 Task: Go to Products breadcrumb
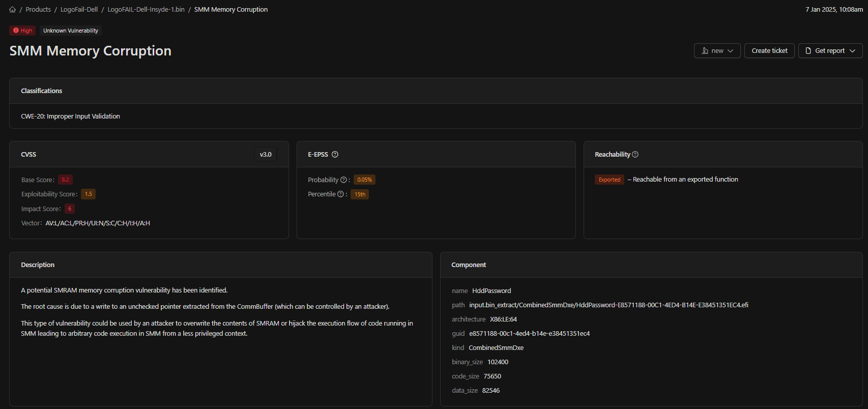(x=38, y=10)
